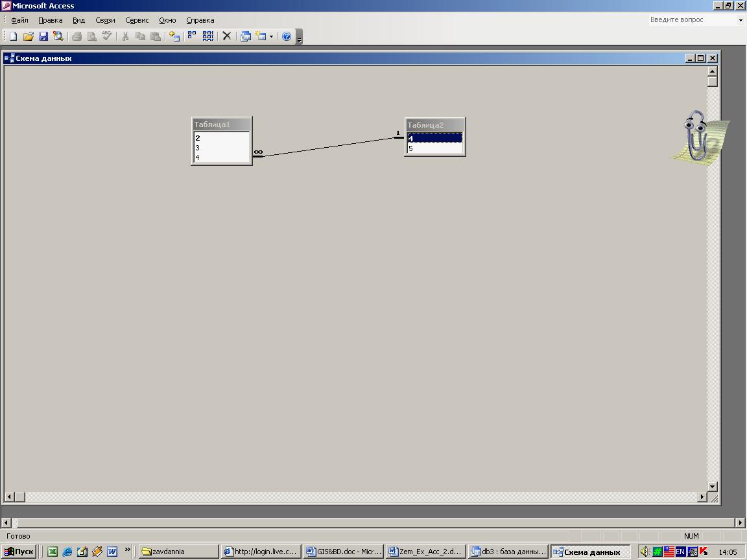Click the Таблица1 table title bar
The width and height of the screenshot is (747, 560).
pyautogui.click(x=222, y=124)
